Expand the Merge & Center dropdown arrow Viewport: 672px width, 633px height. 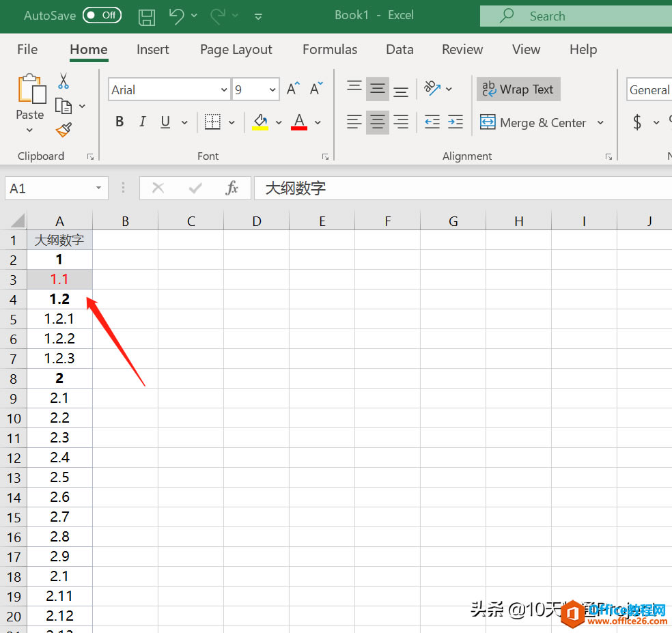600,123
